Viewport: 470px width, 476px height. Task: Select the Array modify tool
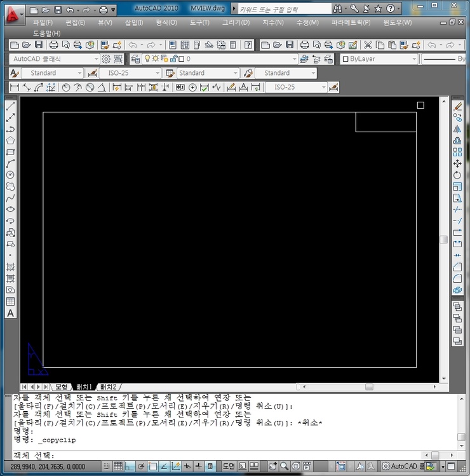coord(457,152)
